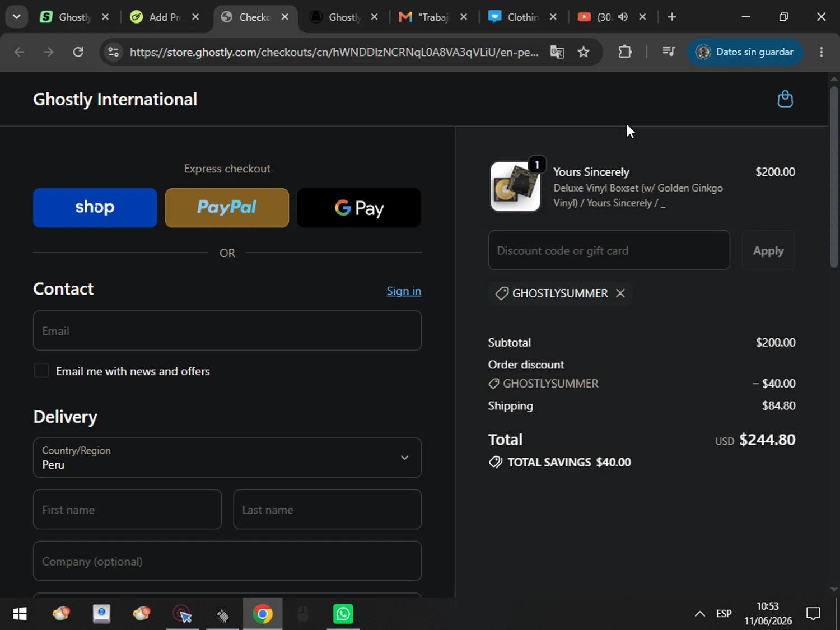
Task: Go back to the previous page
Action: pyautogui.click(x=20, y=52)
